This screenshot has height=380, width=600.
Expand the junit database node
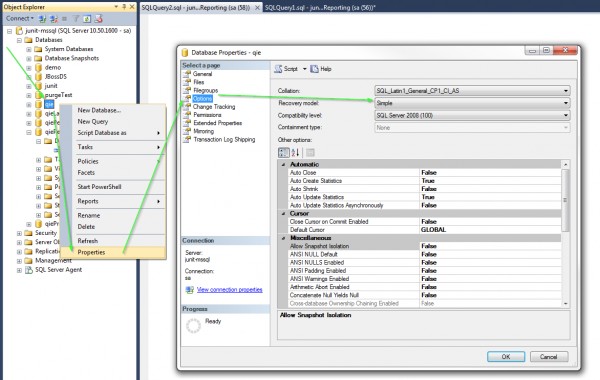(x=29, y=86)
